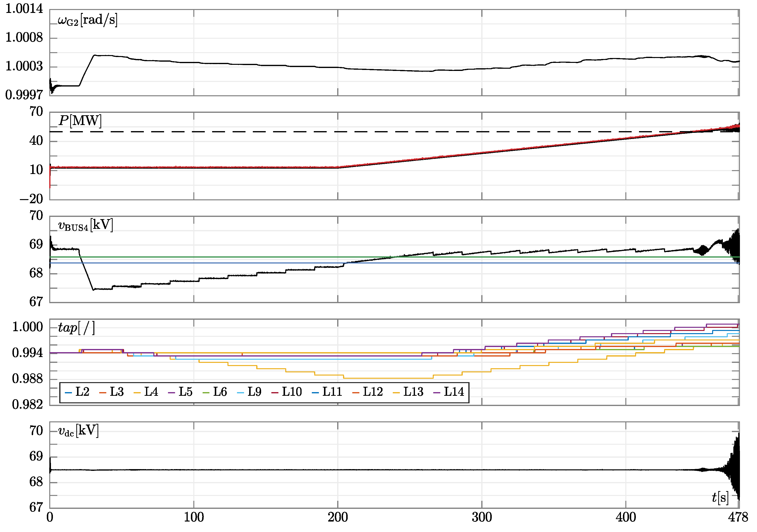
Task: Select the L6 legend entry
Action: coord(220,392)
